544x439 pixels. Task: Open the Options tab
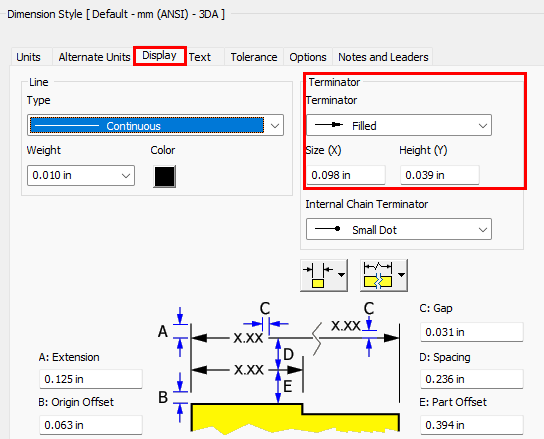pyautogui.click(x=308, y=57)
